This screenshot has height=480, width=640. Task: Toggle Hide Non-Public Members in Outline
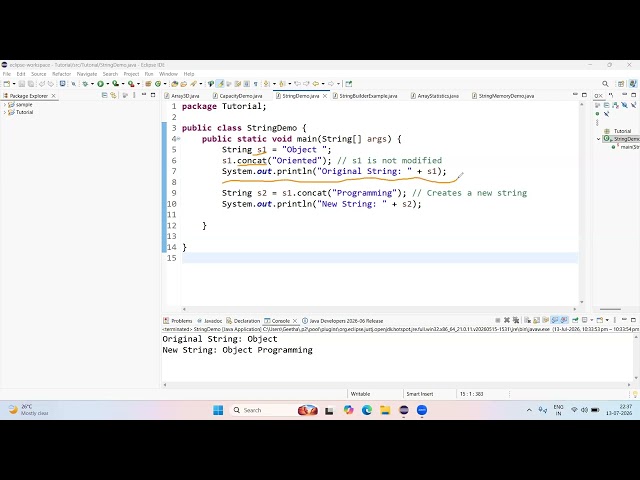597,114
